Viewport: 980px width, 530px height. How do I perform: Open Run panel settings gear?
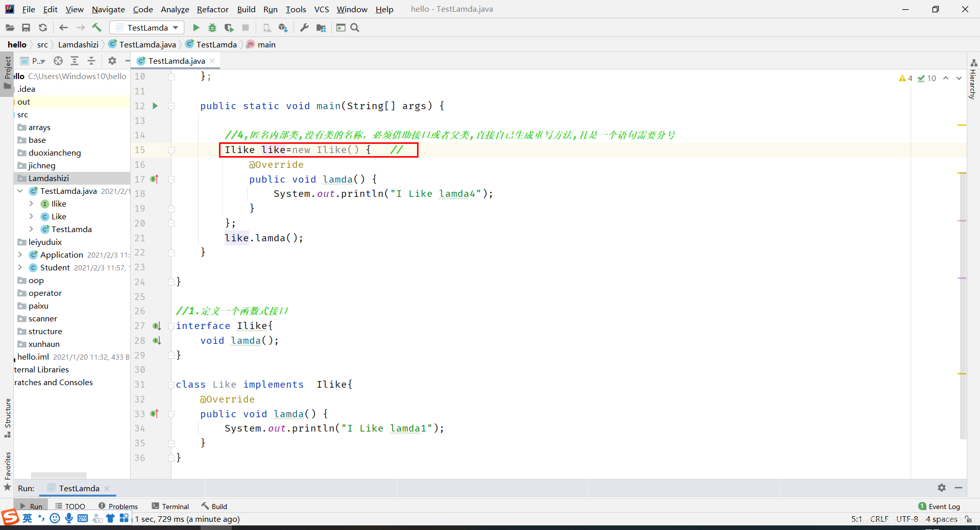coord(942,488)
